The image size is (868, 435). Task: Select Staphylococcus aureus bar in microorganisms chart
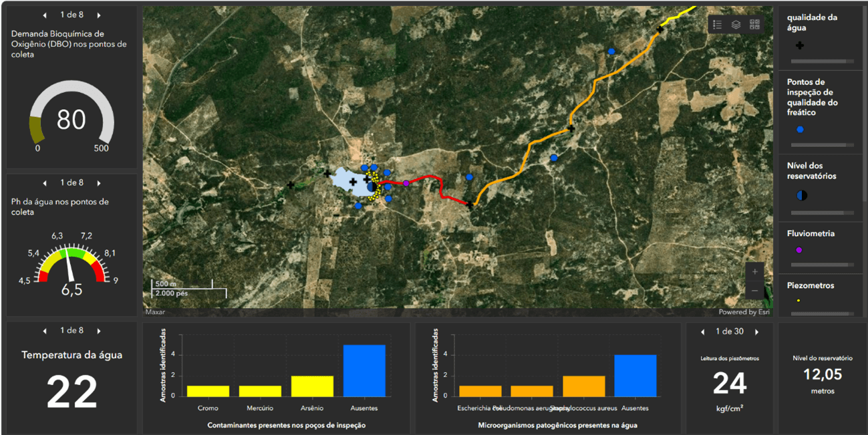pos(583,386)
